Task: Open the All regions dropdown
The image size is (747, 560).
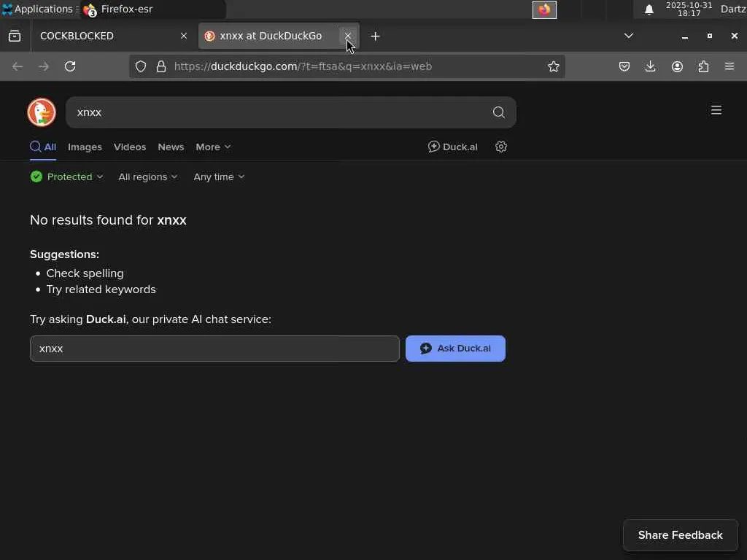Action: point(147,176)
